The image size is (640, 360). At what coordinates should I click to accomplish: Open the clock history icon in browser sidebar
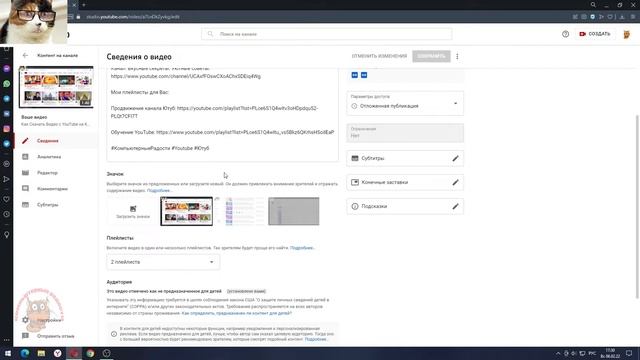[7, 214]
